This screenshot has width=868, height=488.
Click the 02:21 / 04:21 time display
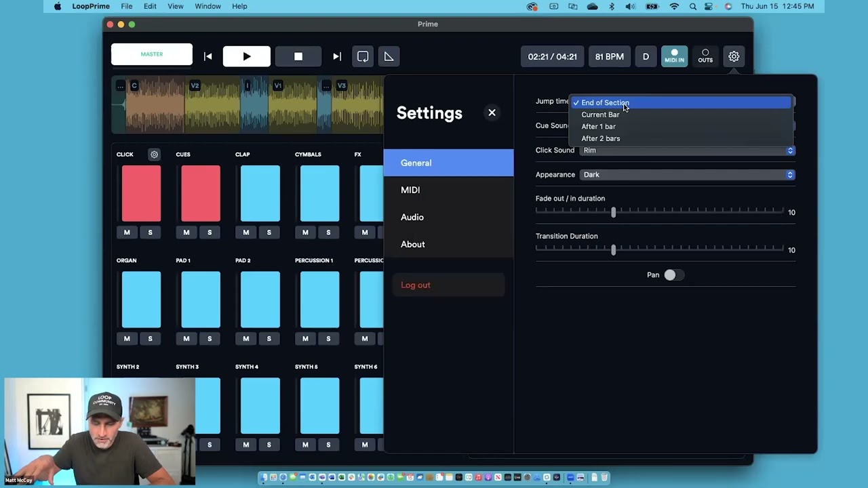click(553, 56)
